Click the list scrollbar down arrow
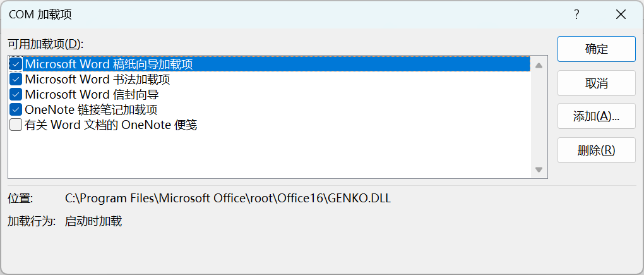644x275 pixels. (x=539, y=169)
